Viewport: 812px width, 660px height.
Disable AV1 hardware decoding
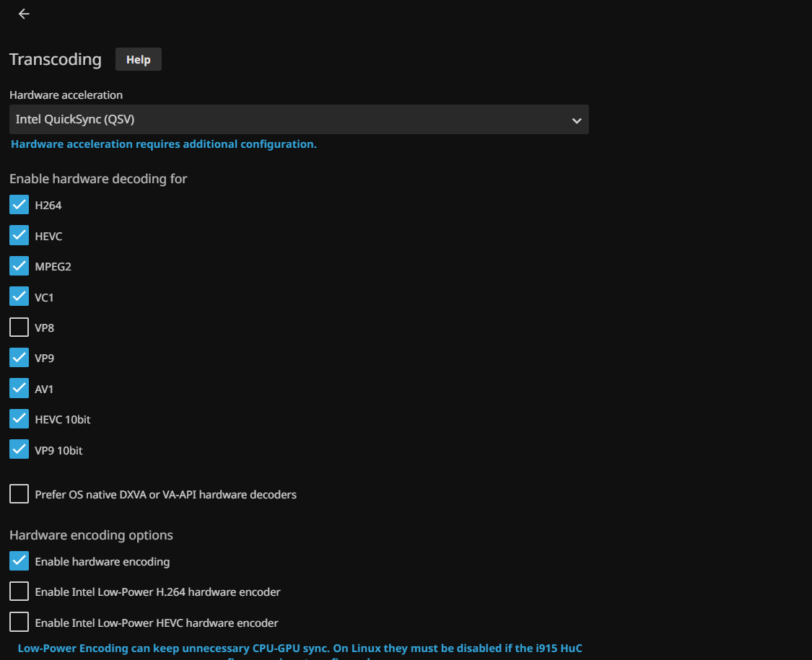19,389
